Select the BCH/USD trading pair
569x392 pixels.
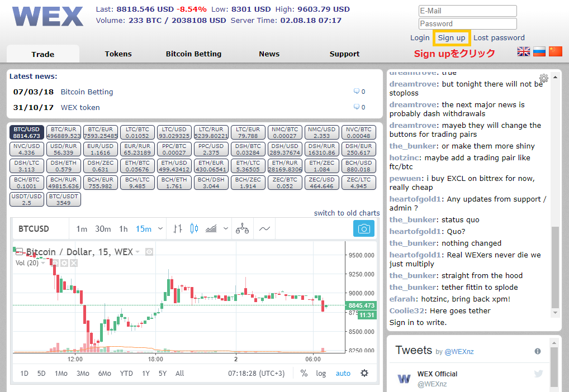click(x=358, y=166)
